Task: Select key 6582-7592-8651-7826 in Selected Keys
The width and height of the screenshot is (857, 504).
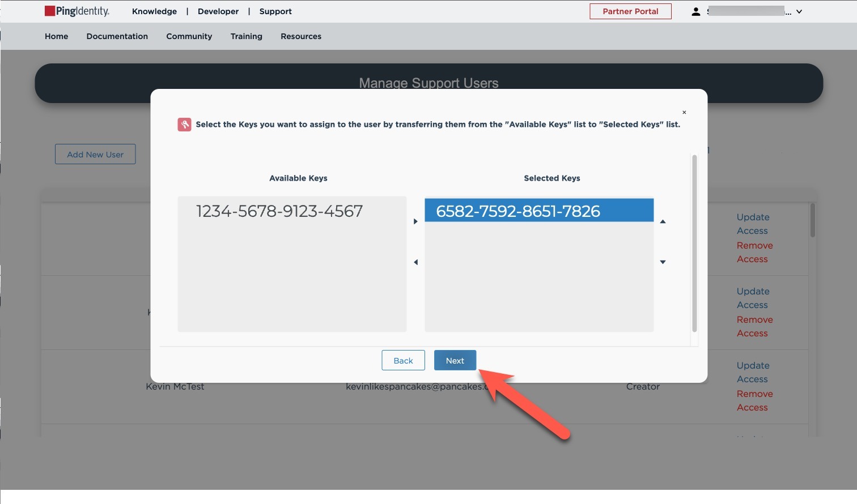Action: pos(539,211)
